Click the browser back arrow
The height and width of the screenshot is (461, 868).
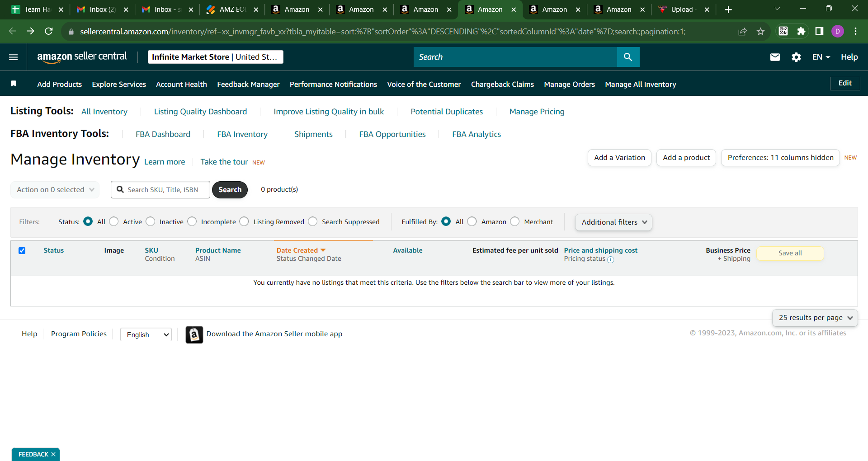12,31
